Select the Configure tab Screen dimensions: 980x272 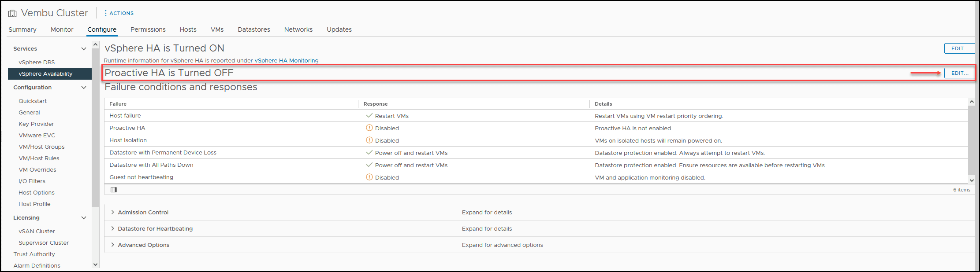[x=102, y=29]
